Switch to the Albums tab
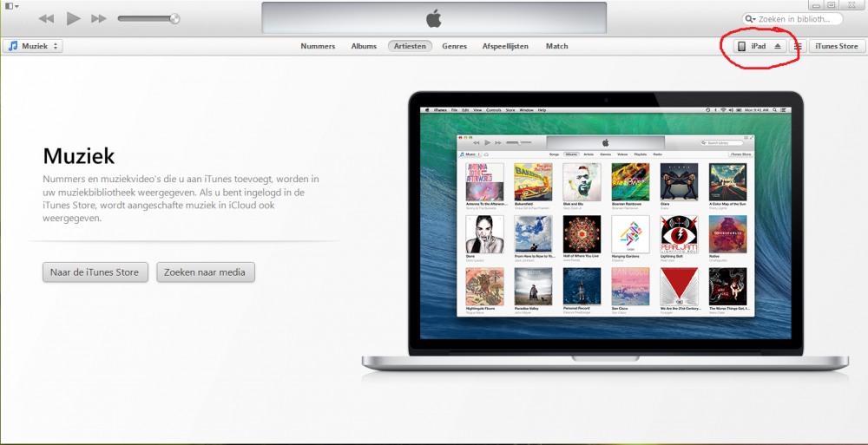 tap(364, 46)
